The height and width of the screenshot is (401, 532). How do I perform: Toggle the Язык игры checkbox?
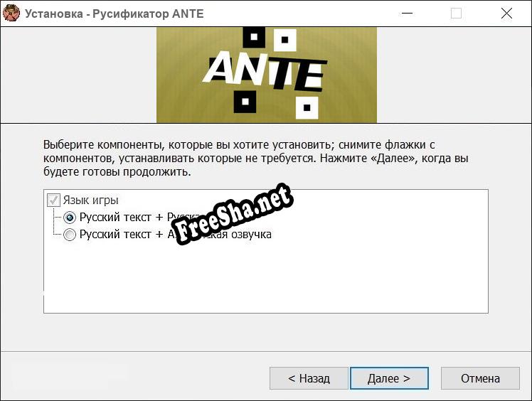click(x=53, y=200)
